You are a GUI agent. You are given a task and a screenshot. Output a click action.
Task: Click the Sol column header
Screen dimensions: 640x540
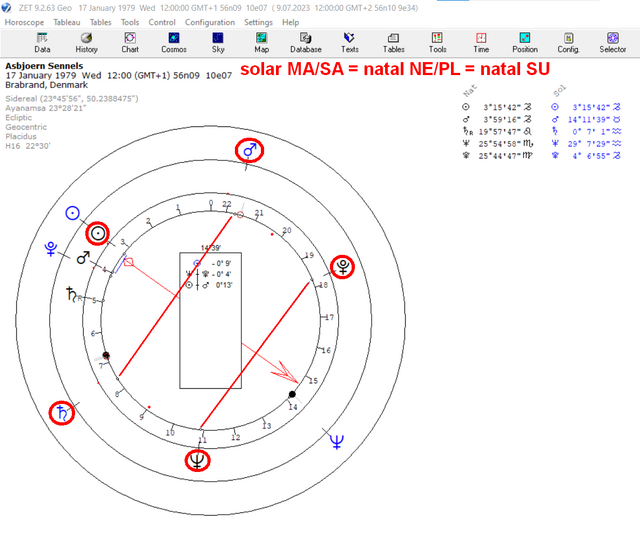click(x=559, y=91)
